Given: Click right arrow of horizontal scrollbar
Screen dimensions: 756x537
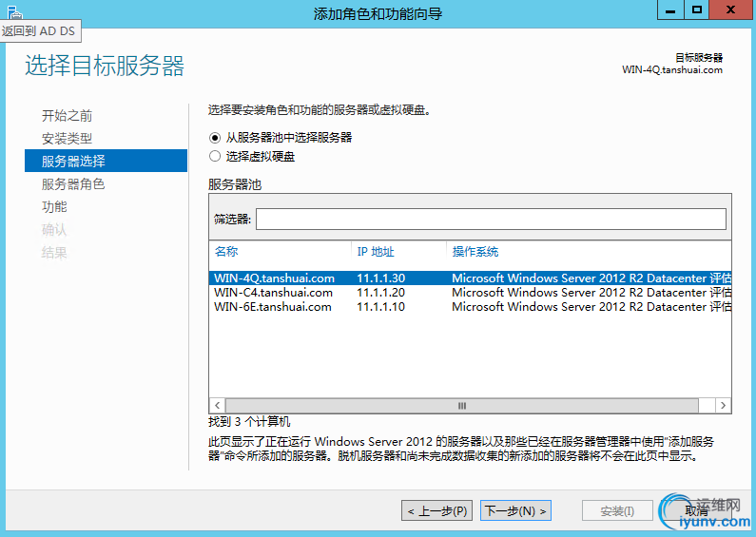Looking at the screenshot, I should (x=723, y=406).
